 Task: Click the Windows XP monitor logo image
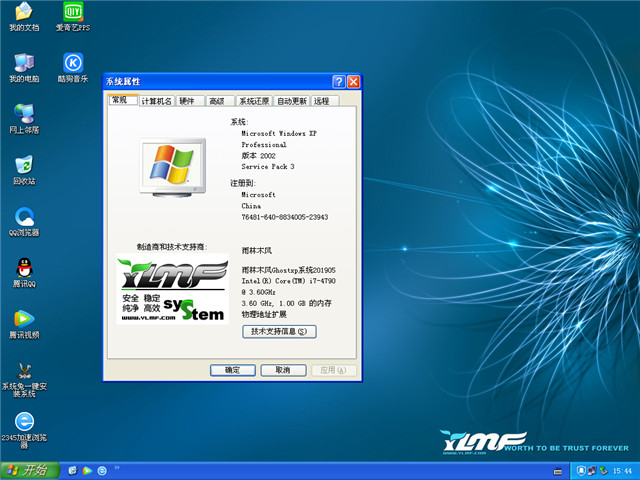click(173, 168)
